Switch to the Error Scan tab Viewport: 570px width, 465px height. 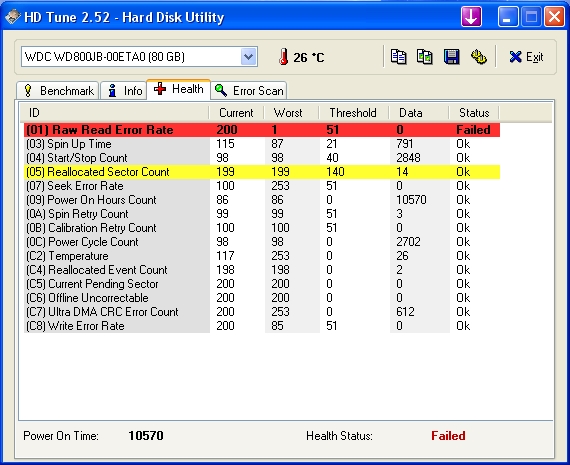249,91
